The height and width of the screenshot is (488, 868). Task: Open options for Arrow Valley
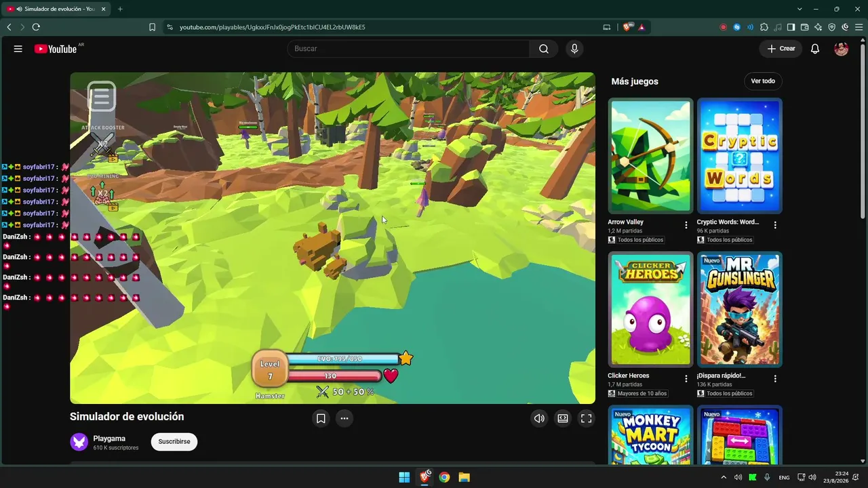coord(686,225)
